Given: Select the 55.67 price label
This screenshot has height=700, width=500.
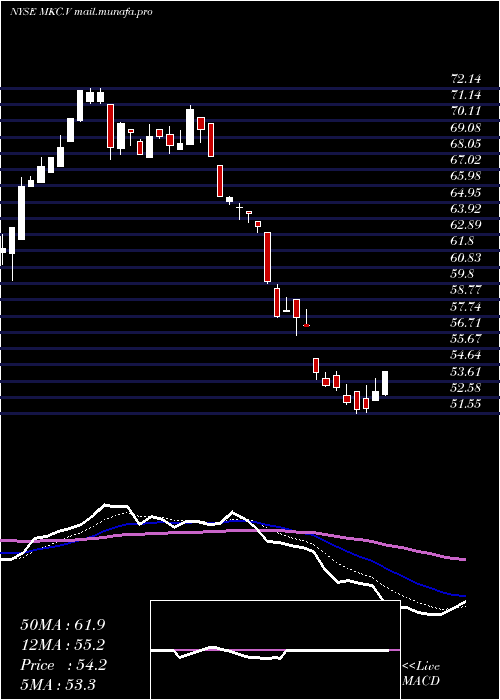Looking at the screenshot, I should tap(466, 338).
